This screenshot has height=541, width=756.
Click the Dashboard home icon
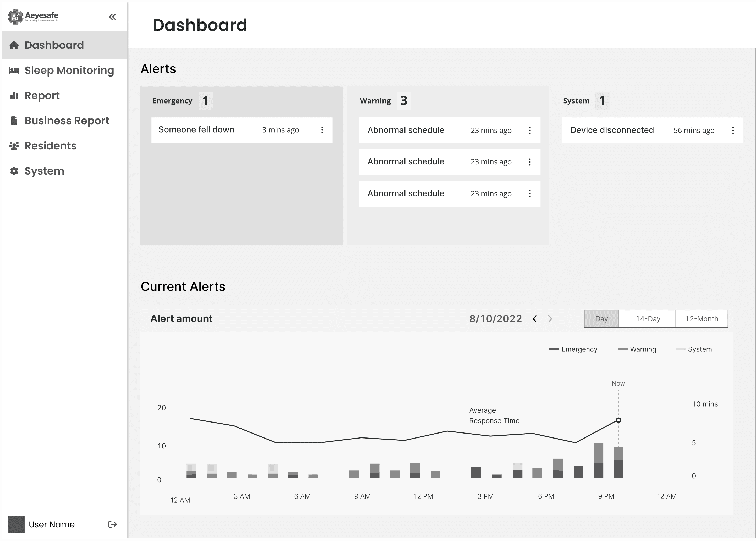coord(14,45)
